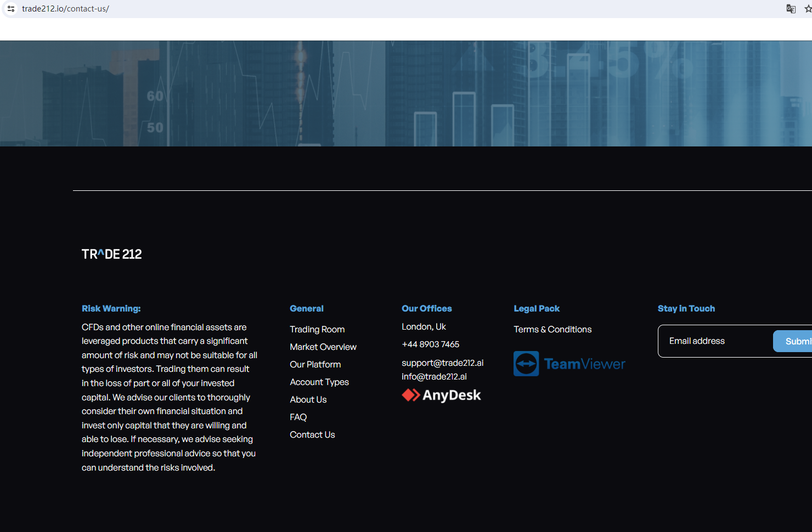Click the support@trade212.ai email address

point(442,363)
